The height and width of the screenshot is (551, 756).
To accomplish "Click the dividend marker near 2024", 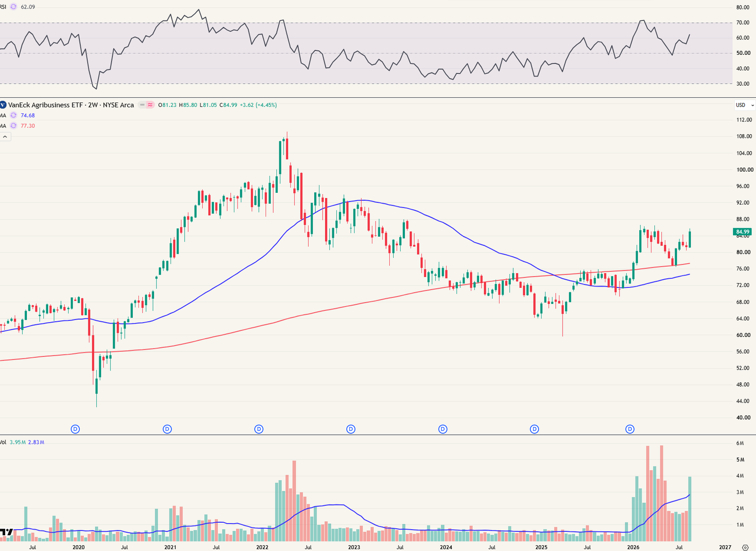I will 443,429.
